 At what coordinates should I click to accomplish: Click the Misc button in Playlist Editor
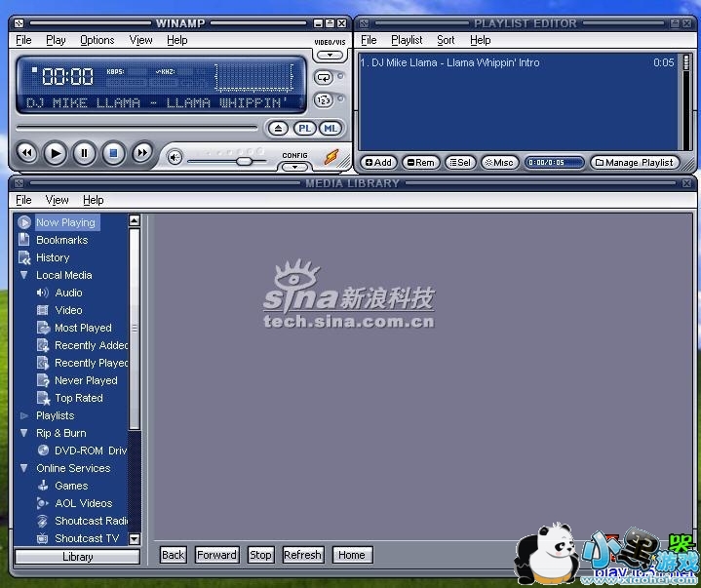coord(499,163)
